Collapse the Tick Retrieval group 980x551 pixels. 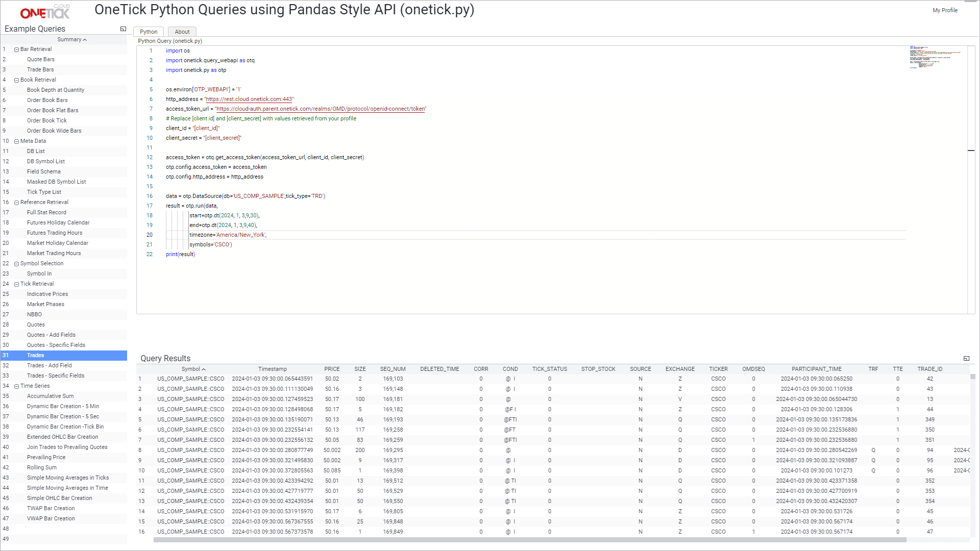pos(17,284)
